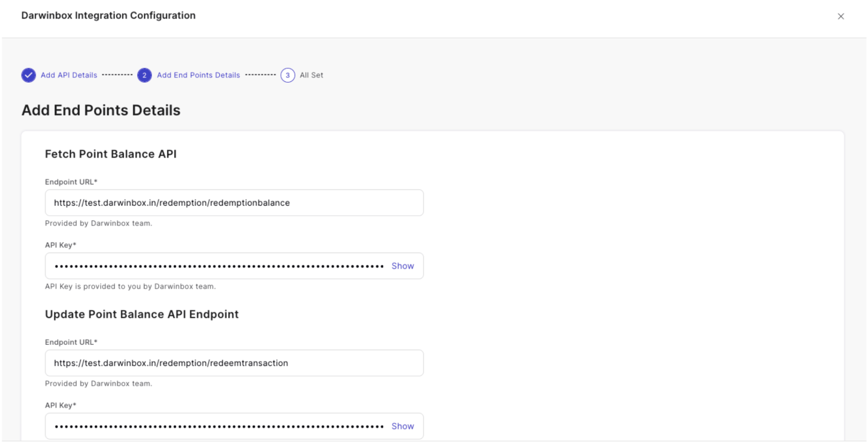The width and height of the screenshot is (868, 442).
Task: Focus the Update Point Balance Endpoint URL field
Action: [x=234, y=363]
